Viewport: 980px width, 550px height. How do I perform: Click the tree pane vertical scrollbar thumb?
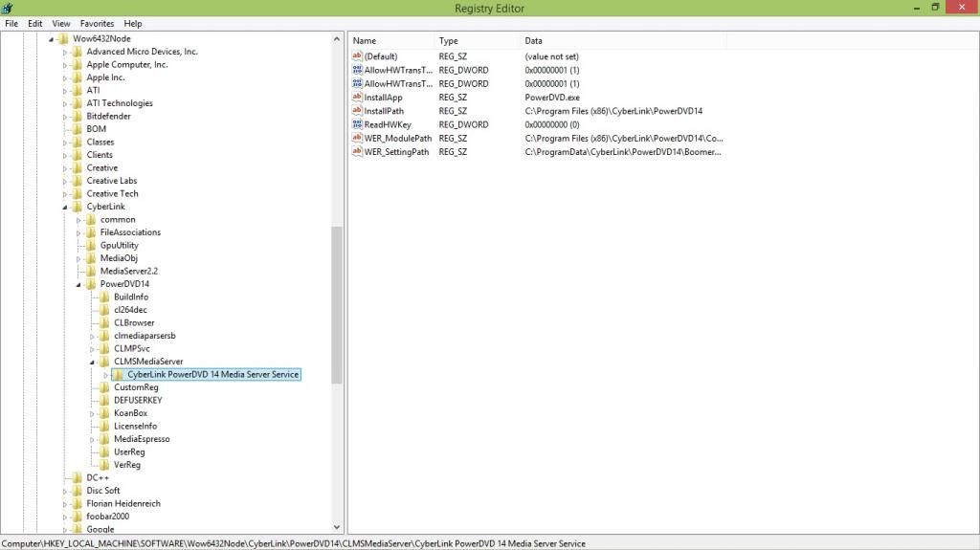(x=337, y=305)
